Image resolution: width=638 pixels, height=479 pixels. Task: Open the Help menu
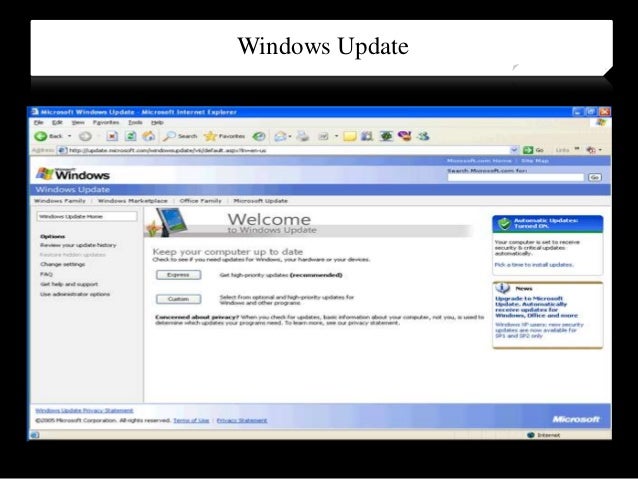point(157,122)
